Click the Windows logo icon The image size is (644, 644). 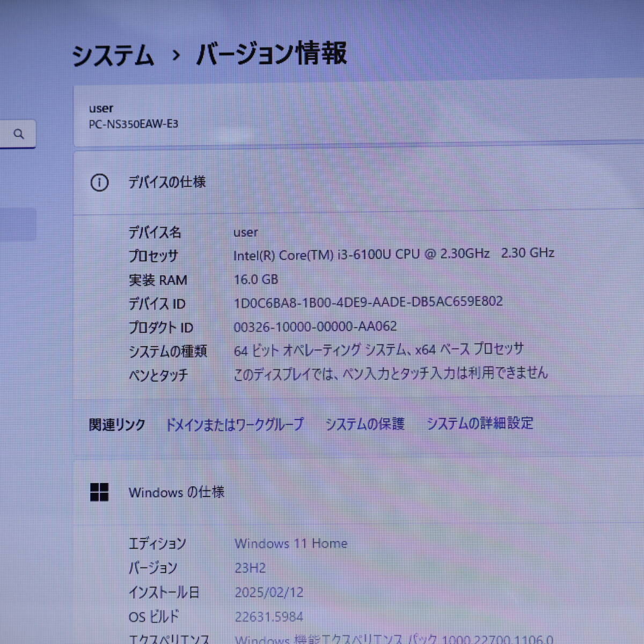pyautogui.click(x=99, y=492)
